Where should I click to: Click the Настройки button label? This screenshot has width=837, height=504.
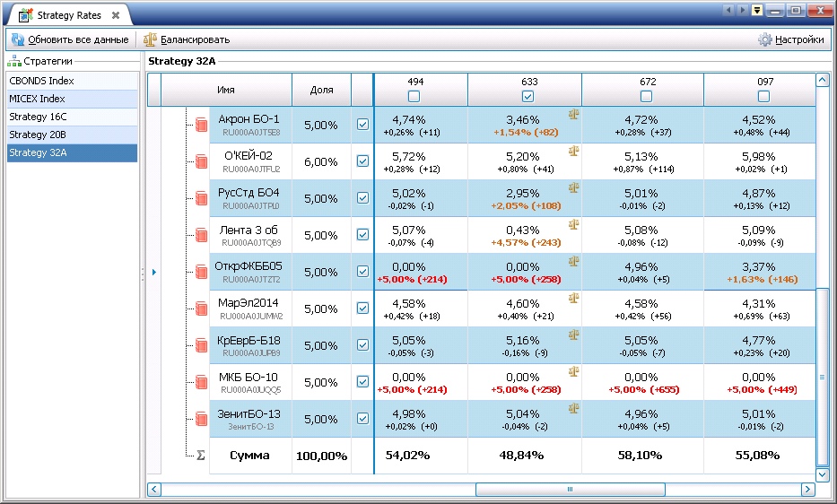coord(799,39)
